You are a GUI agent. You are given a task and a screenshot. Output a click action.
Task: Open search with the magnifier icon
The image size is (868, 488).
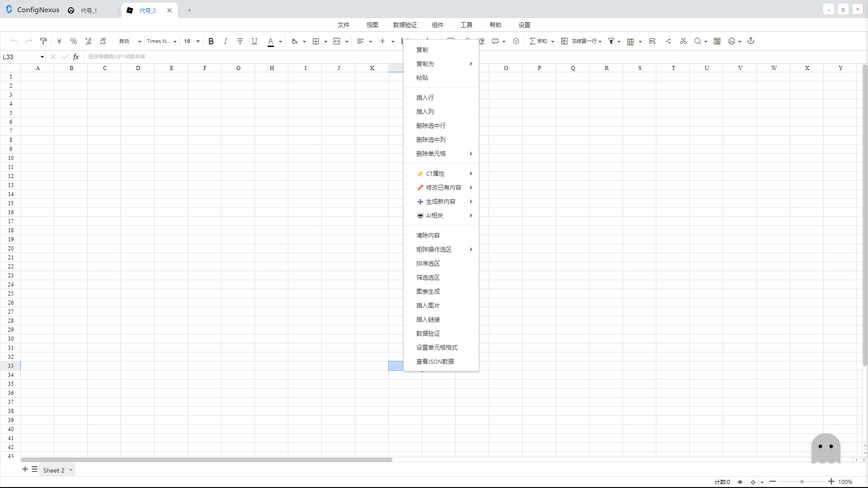(697, 41)
